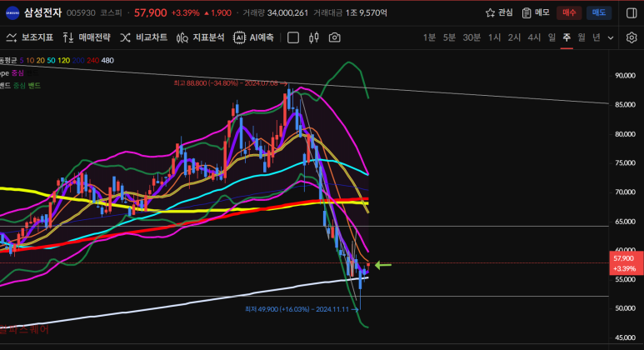The width and height of the screenshot is (644, 350).
Task: Open AI예측 prediction tool
Action: (x=253, y=37)
